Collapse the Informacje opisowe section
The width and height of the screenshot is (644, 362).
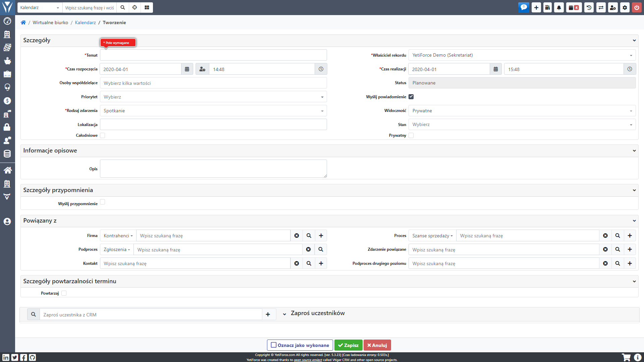click(634, 150)
